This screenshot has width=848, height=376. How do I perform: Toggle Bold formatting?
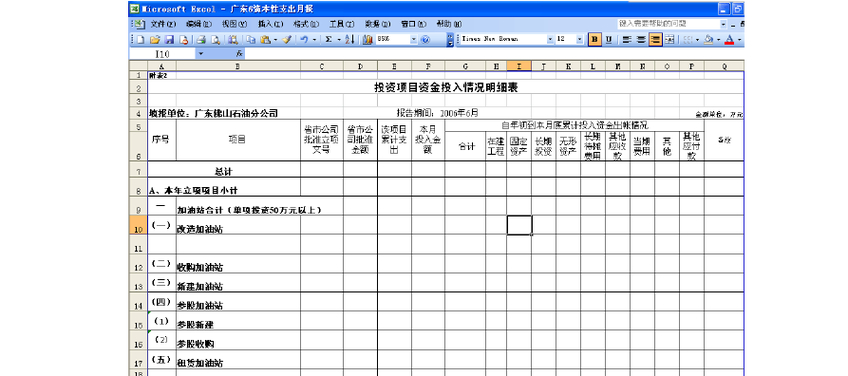[x=595, y=39]
